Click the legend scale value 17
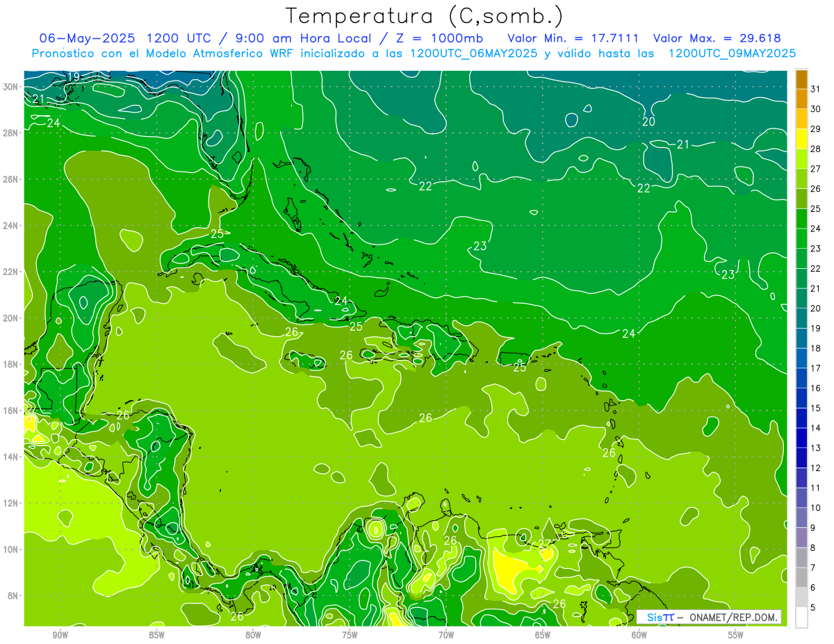Image resolution: width=834 pixels, height=644 pixels. click(815, 368)
